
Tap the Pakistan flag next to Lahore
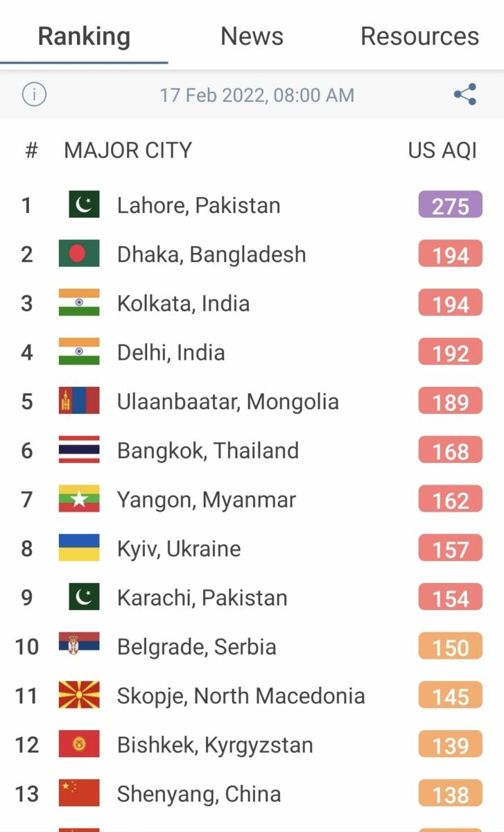click(84, 205)
